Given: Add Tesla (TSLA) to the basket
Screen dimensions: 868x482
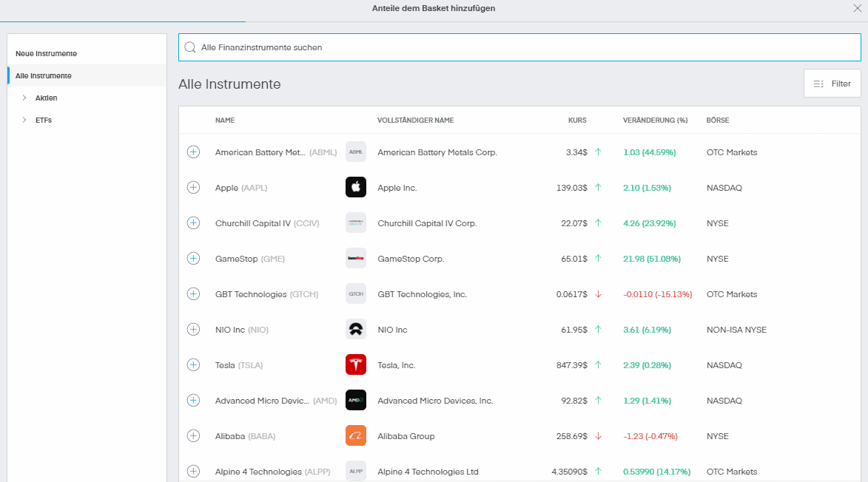Looking at the screenshot, I should coord(193,364).
